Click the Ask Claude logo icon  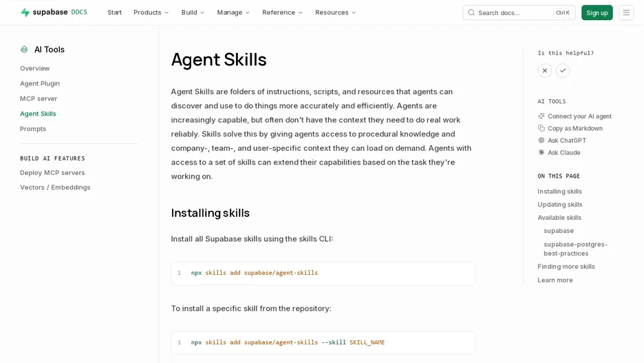[541, 152]
